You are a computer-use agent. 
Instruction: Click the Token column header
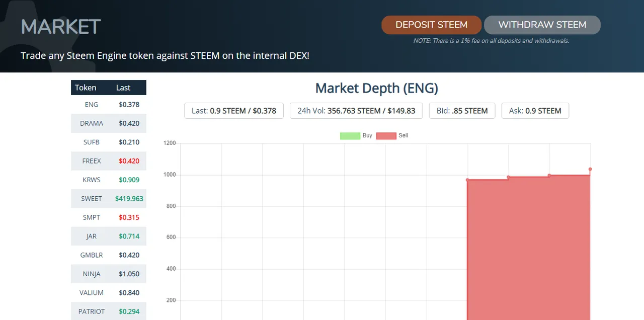tap(86, 88)
